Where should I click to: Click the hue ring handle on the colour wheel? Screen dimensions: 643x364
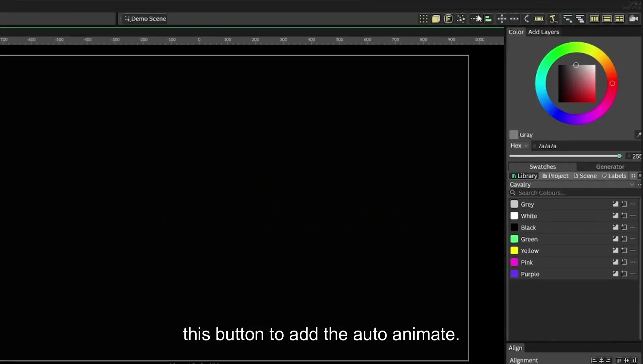point(612,83)
